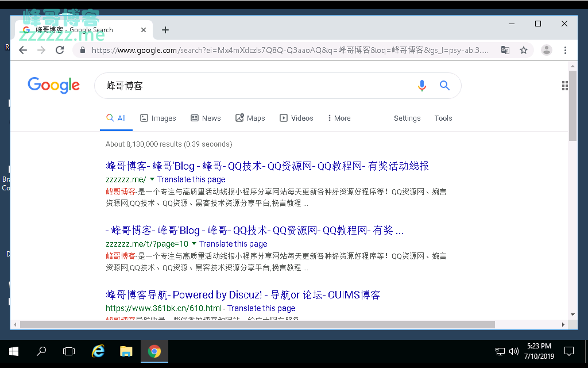The height and width of the screenshot is (368, 588).
Task: Click the https://www.361bk.cn/610.html URL text
Action: 164,308
